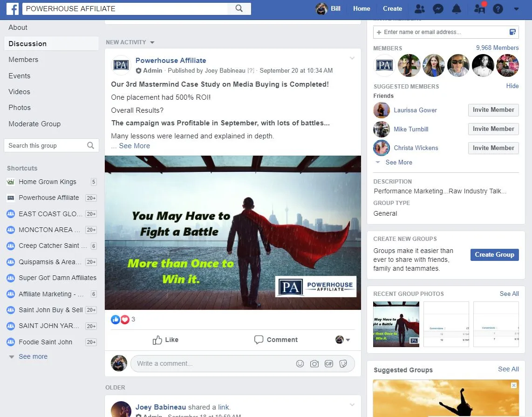Click Create in the top navigation
532x417 pixels.
tap(392, 8)
